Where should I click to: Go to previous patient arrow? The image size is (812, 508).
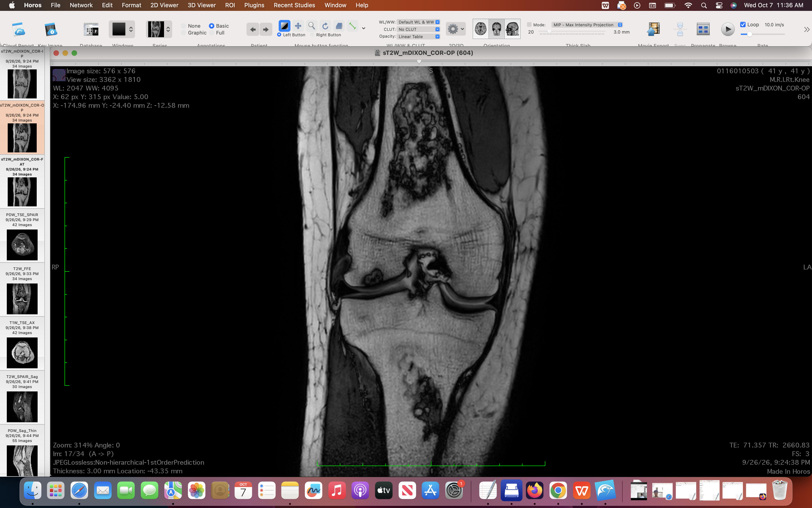(x=253, y=29)
